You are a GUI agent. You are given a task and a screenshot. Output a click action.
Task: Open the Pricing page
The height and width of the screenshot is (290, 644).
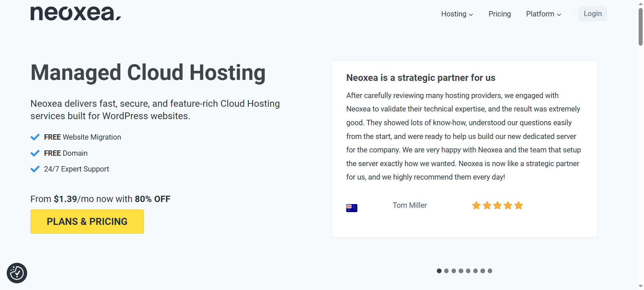500,14
